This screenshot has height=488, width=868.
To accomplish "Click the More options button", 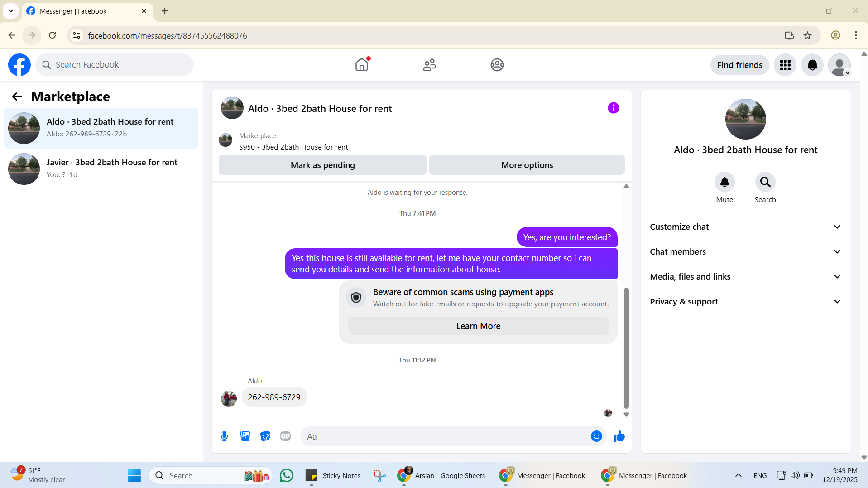I will click(x=527, y=165).
